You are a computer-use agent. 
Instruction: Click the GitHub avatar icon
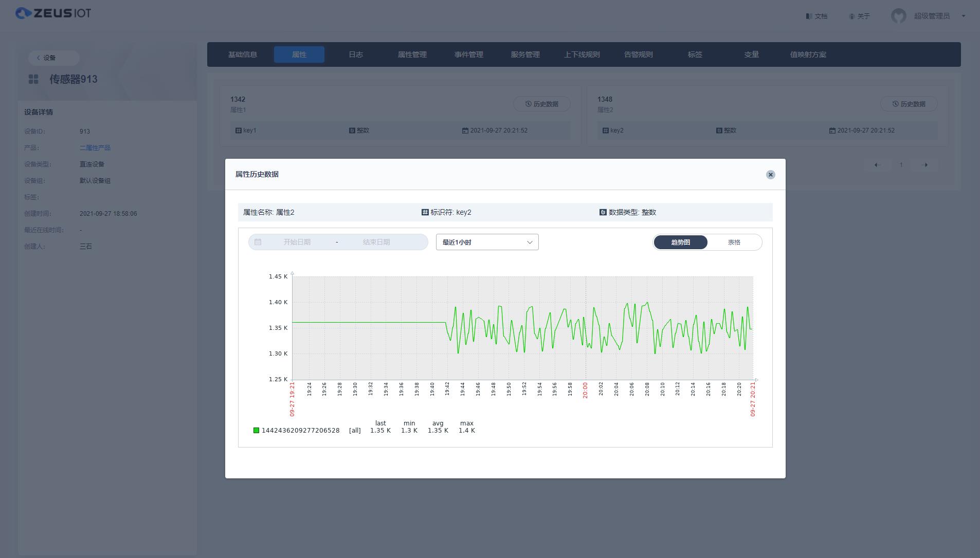point(899,16)
